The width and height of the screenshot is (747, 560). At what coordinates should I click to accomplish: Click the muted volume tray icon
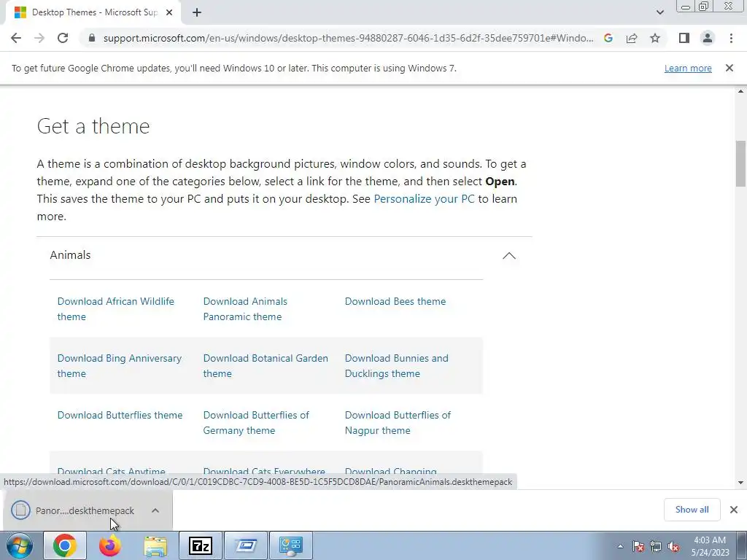pyautogui.click(x=673, y=546)
